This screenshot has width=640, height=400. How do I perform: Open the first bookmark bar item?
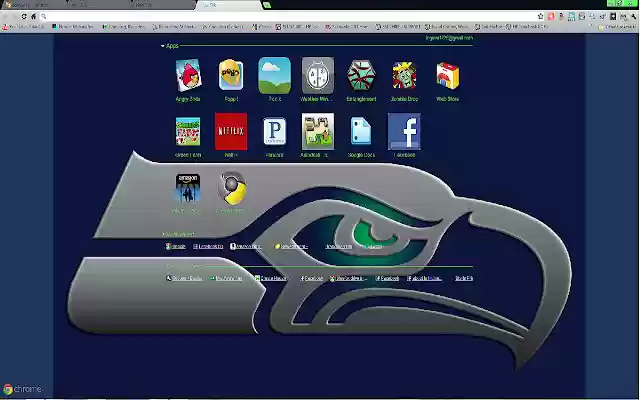click(x=23, y=27)
